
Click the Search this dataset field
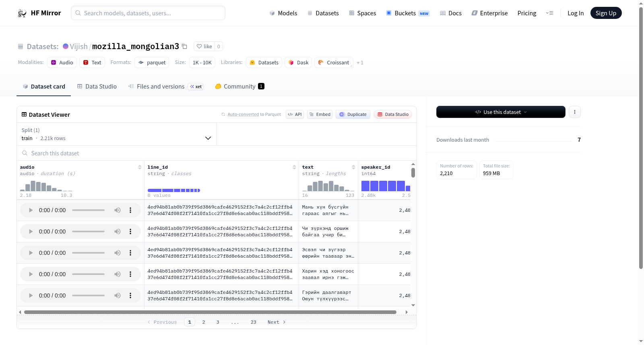(x=217, y=153)
